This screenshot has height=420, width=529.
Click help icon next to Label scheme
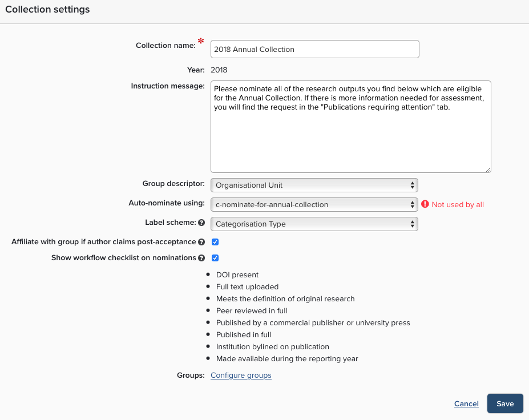click(201, 223)
